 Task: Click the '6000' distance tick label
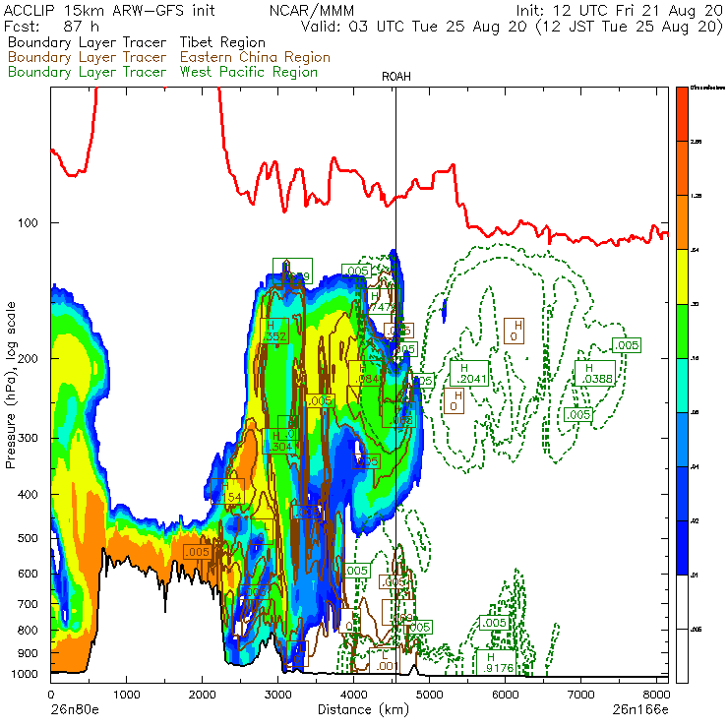click(505, 695)
